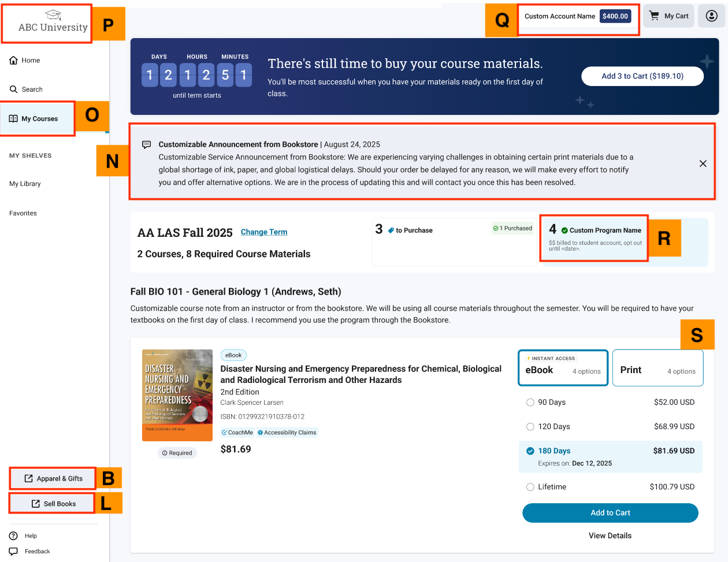Open Search from sidebar
728x562 pixels.
(x=26, y=89)
